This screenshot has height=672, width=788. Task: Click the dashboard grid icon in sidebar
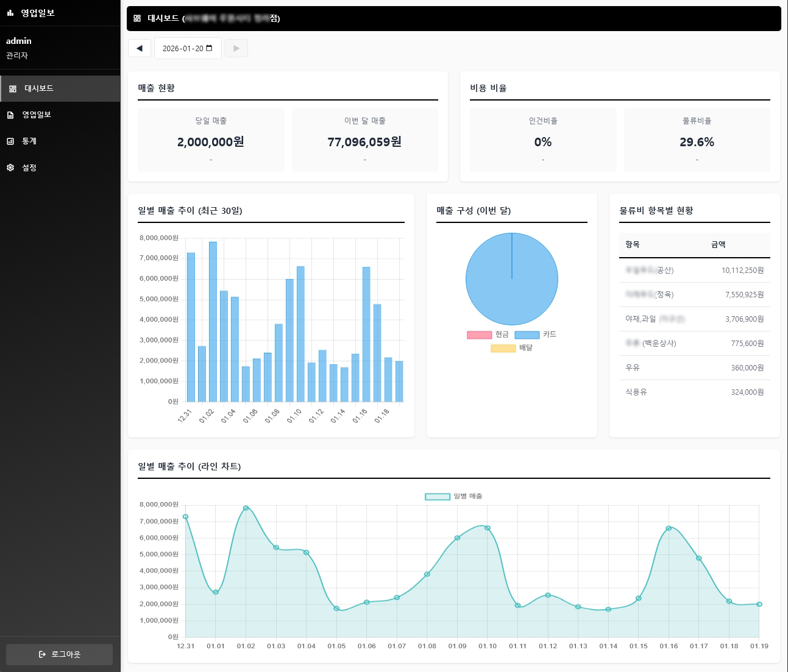point(13,89)
